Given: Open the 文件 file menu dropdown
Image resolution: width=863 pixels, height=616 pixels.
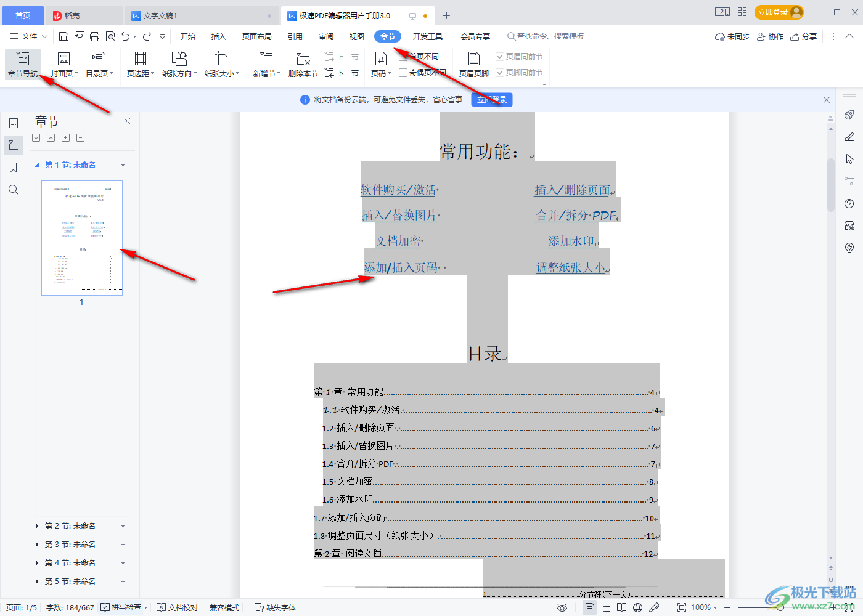Looking at the screenshot, I should point(28,36).
